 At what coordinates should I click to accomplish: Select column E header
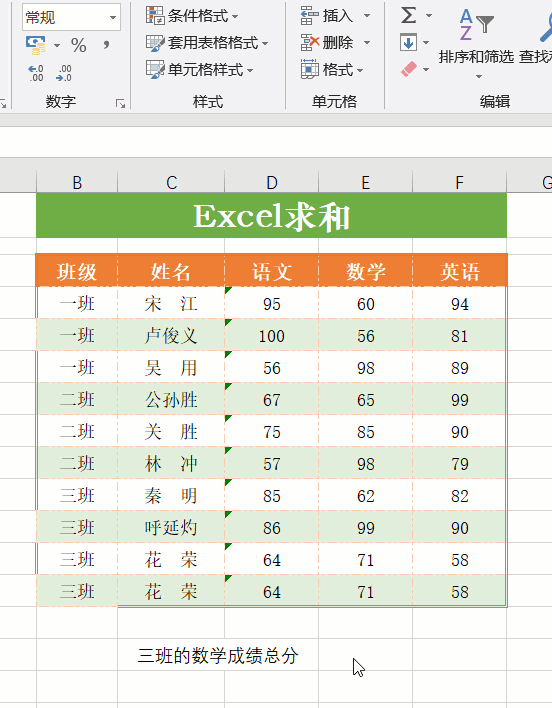pyautogui.click(x=365, y=182)
